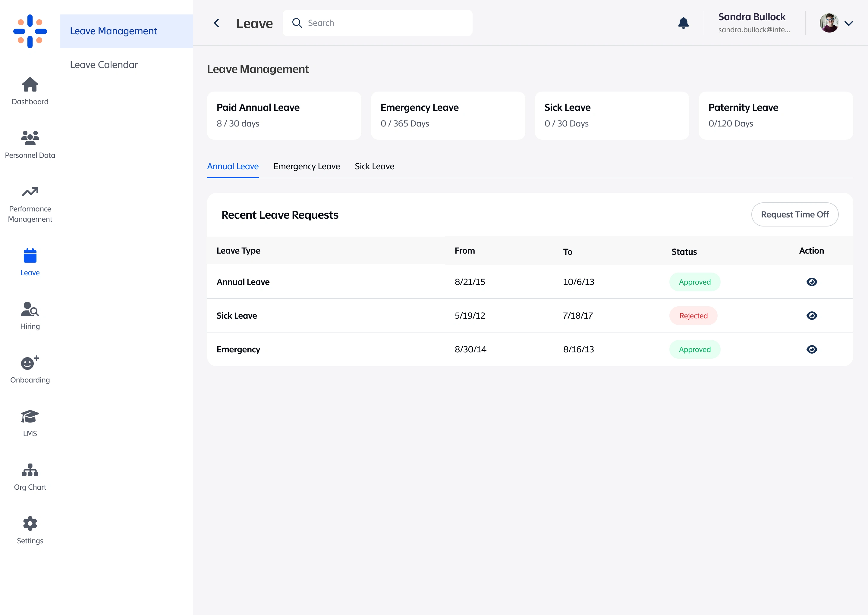View Emergency request details eye icon
The image size is (868, 615).
tap(812, 349)
